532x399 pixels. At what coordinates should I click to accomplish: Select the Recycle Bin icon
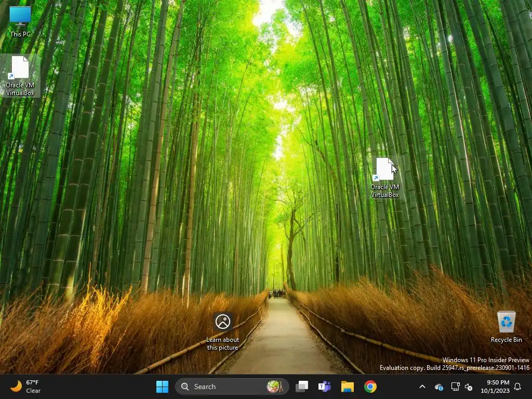(x=506, y=327)
